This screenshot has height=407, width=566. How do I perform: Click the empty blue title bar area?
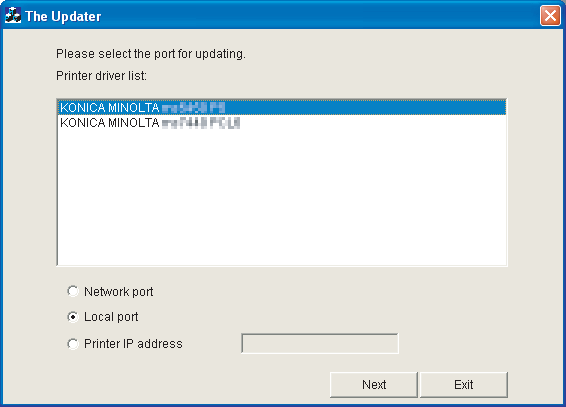click(318, 16)
